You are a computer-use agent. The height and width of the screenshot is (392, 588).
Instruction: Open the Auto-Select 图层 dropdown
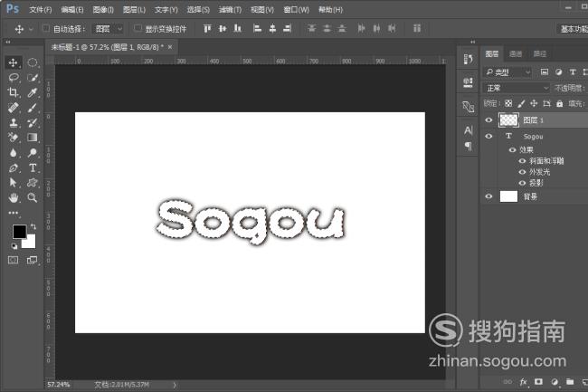tap(108, 28)
